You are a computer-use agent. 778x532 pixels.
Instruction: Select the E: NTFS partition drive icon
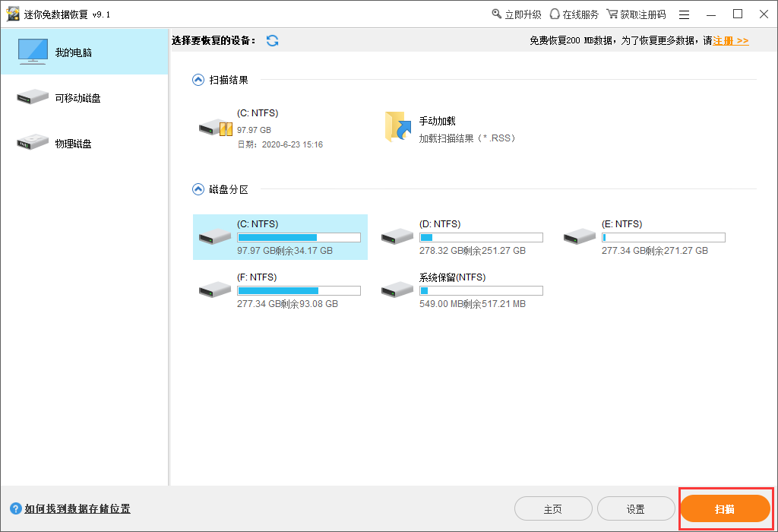580,236
